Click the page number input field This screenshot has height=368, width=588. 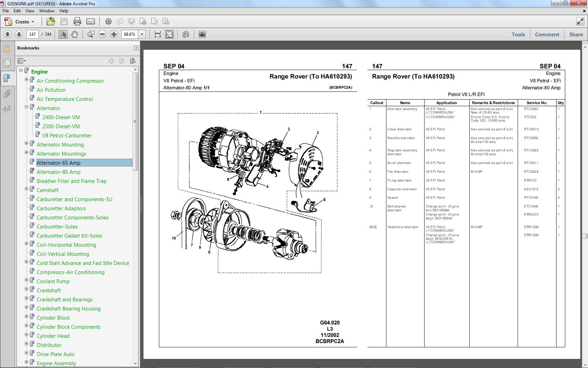(x=33, y=34)
